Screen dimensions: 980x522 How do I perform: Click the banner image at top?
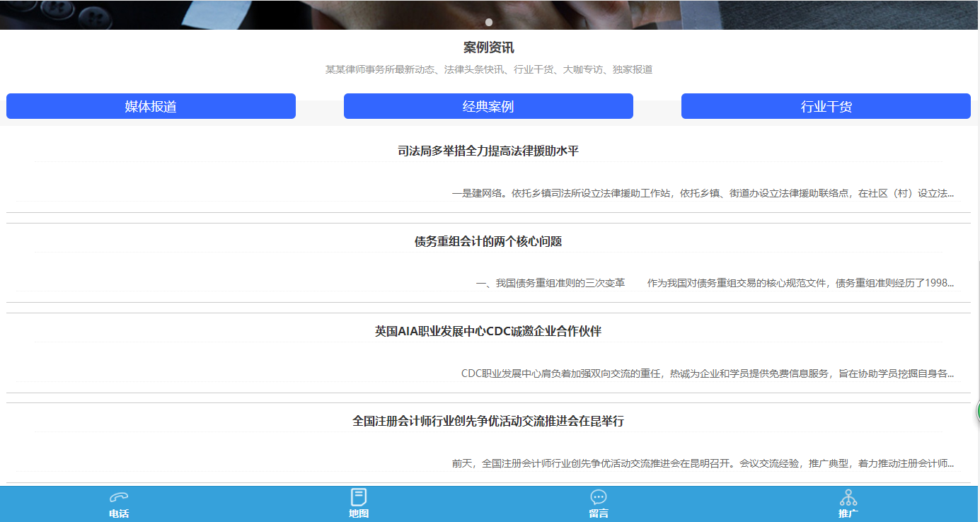point(283,13)
